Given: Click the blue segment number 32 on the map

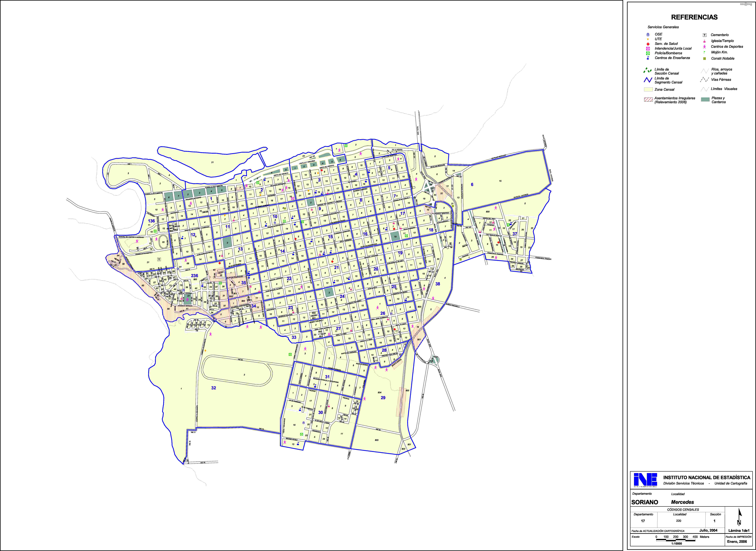Looking at the screenshot, I should coord(214,388).
